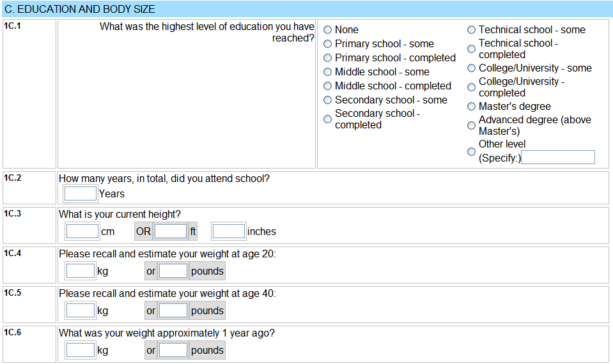This screenshot has width=613, height=364.
Task: Choose 'Primary school - some' option
Action: pyautogui.click(x=327, y=44)
